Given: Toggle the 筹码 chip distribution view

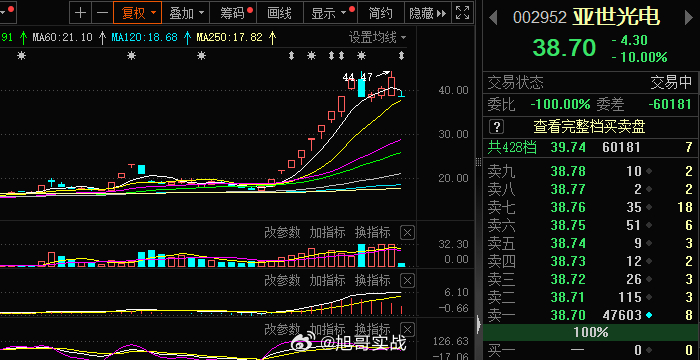Looking at the screenshot, I should click(233, 13).
